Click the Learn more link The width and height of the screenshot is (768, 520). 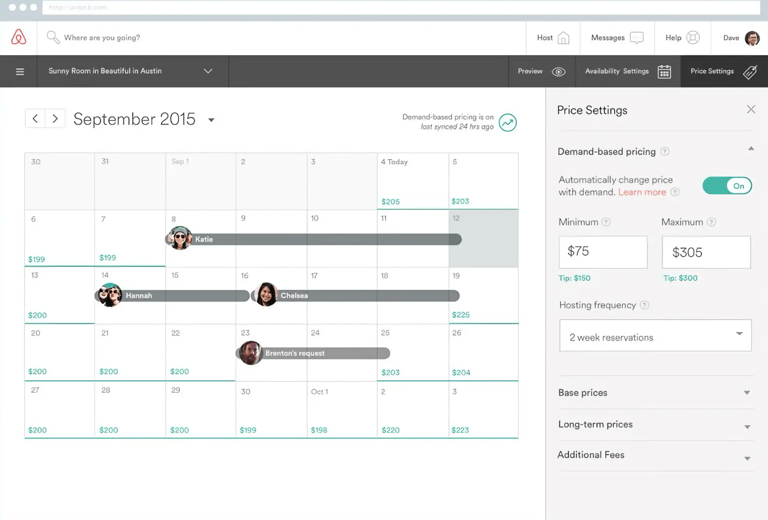pyautogui.click(x=642, y=192)
